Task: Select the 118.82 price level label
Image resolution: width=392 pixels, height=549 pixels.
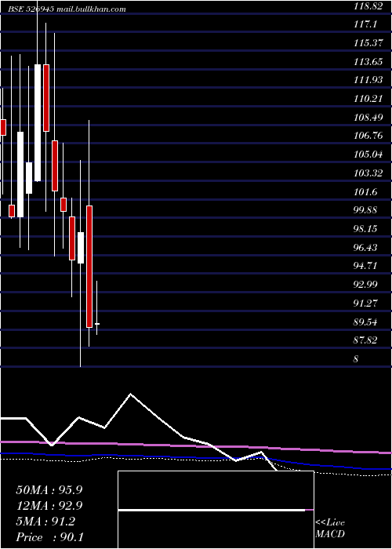Action: (368, 6)
